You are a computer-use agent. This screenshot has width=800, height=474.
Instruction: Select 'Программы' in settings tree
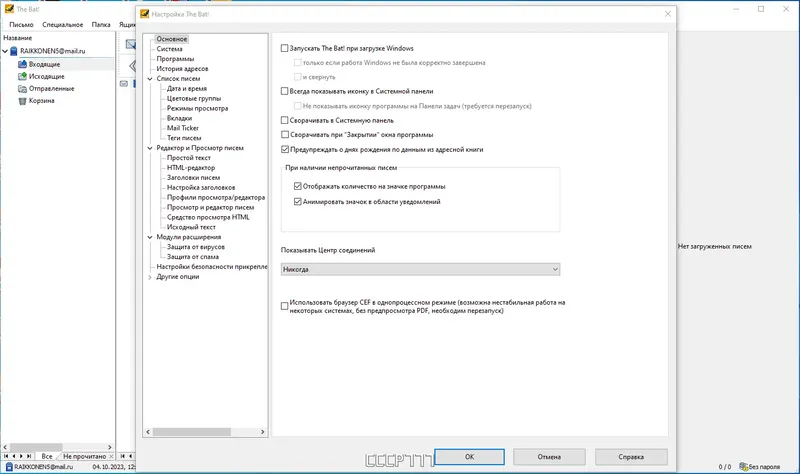pos(175,59)
